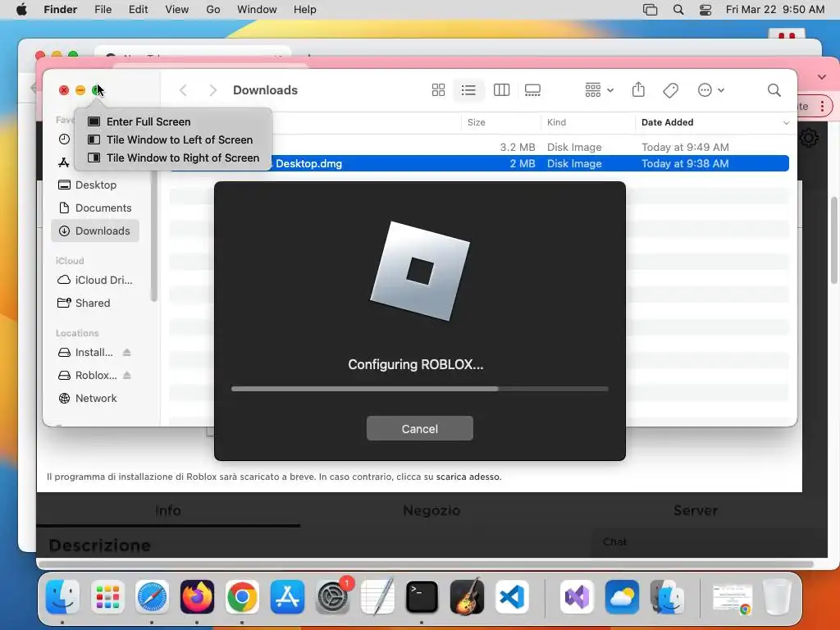Click the Stage Manager menu bar icon
The width and height of the screenshot is (840, 630).
pyautogui.click(x=650, y=10)
